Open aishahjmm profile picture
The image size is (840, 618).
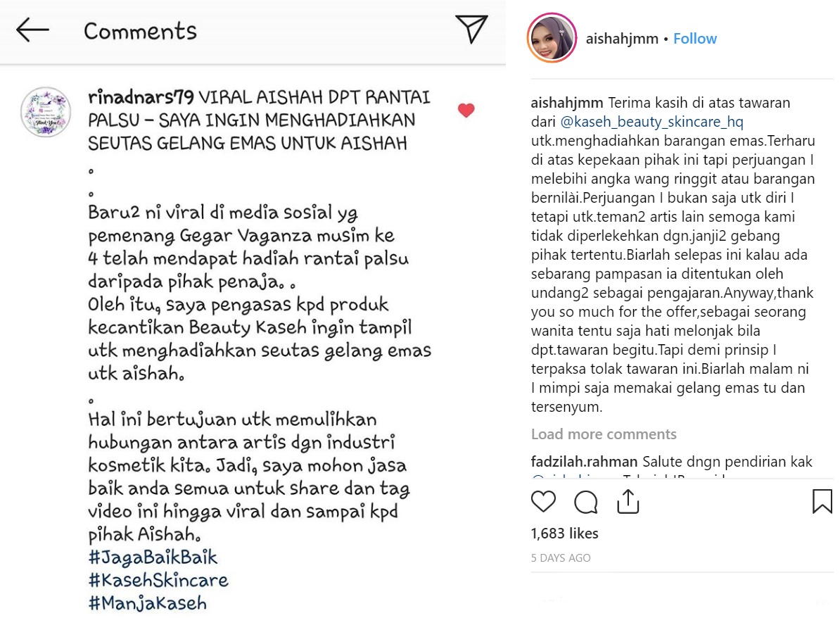click(x=552, y=38)
